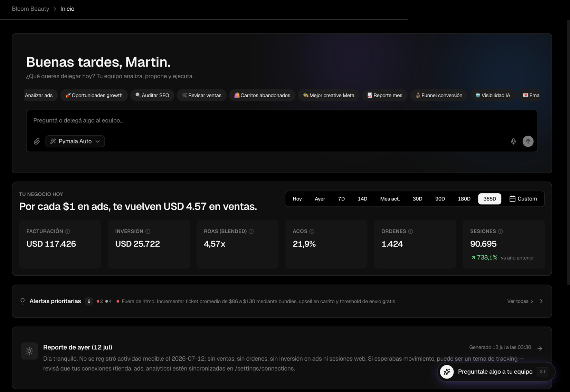The width and height of the screenshot is (570, 392).
Task: Click Inicio in the breadcrumb
Action: click(67, 9)
